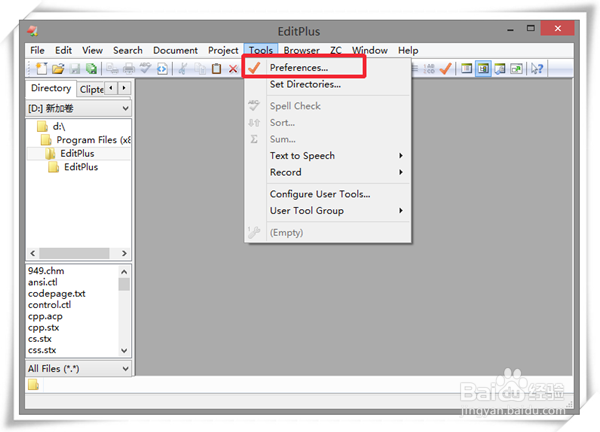
Task: Click the Paste clipboard icon
Action: click(x=217, y=69)
